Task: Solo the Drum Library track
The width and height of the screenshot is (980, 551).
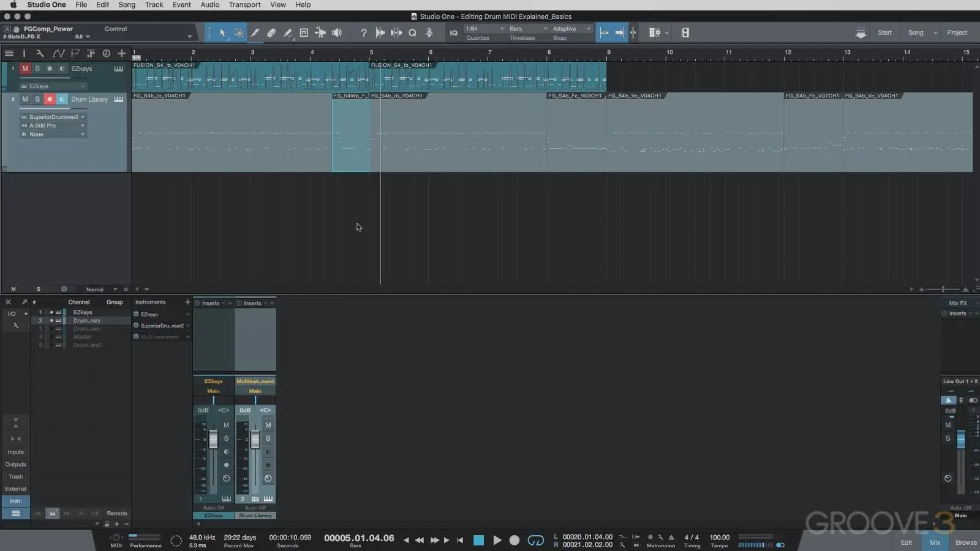Action: [x=37, y=99]
